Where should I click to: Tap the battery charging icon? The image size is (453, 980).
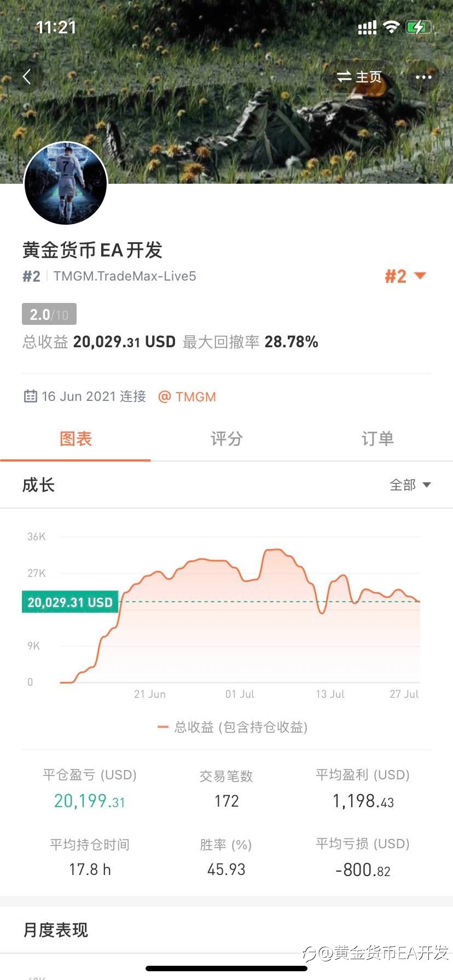[419, 27]
